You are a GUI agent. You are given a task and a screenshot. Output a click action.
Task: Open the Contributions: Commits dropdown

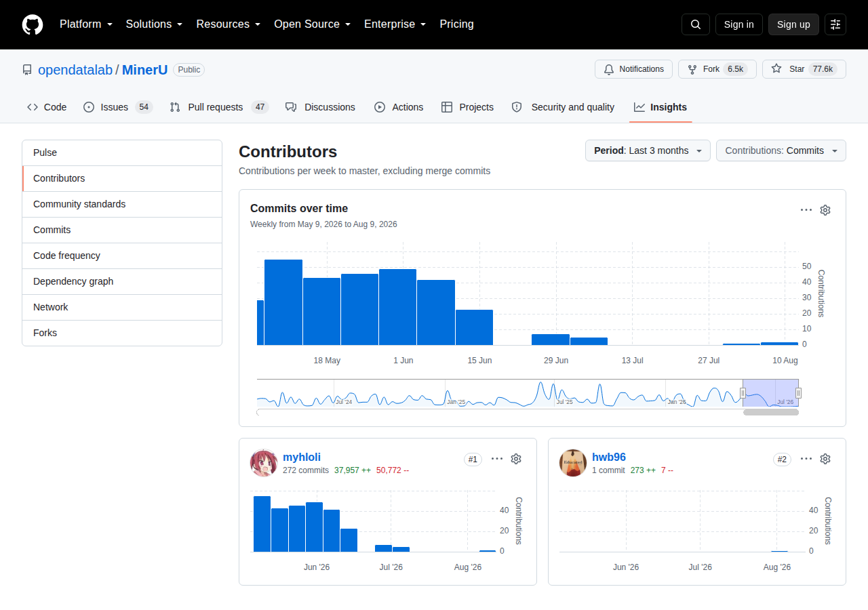point(781,150)
